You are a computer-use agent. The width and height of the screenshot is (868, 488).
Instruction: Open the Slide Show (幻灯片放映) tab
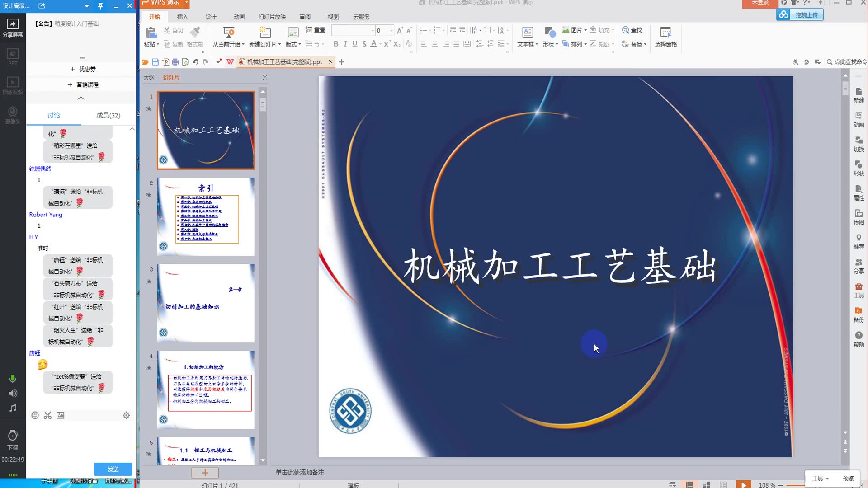pyautogui.click(x=272, y=17)
